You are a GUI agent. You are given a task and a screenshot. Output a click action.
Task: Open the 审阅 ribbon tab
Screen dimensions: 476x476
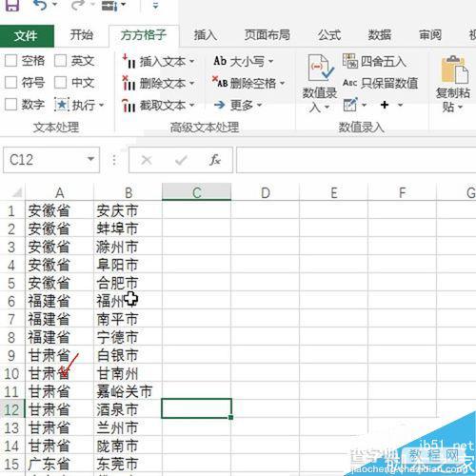point(430,35)
